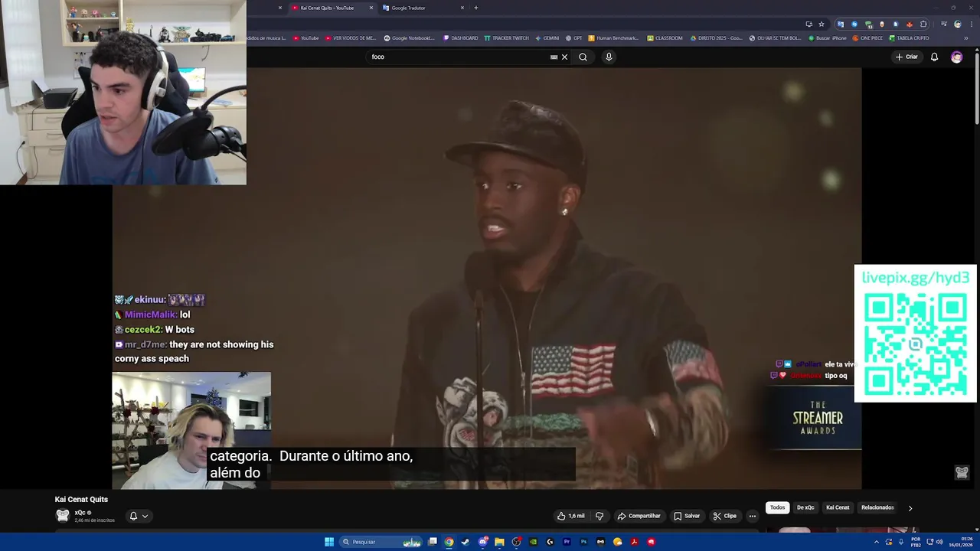
Task: Select the Relacionados filter chip
Action: tap(877, 507)
